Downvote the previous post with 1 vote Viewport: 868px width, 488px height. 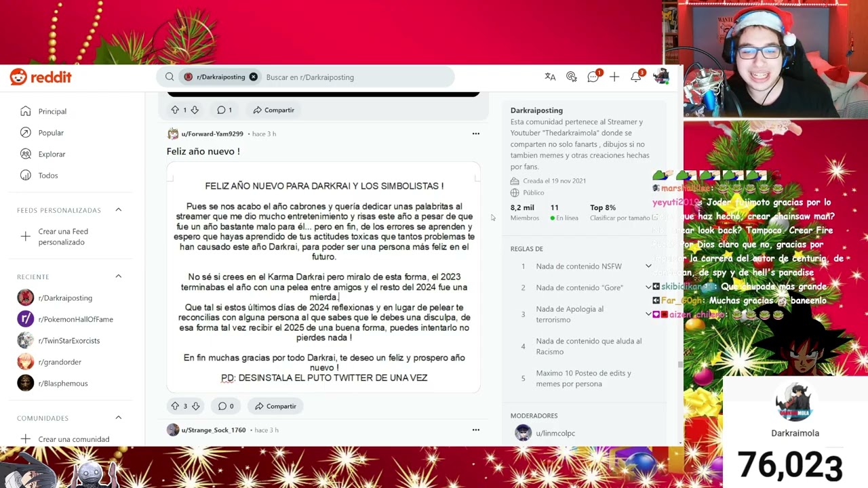click(x=195, y=110)
